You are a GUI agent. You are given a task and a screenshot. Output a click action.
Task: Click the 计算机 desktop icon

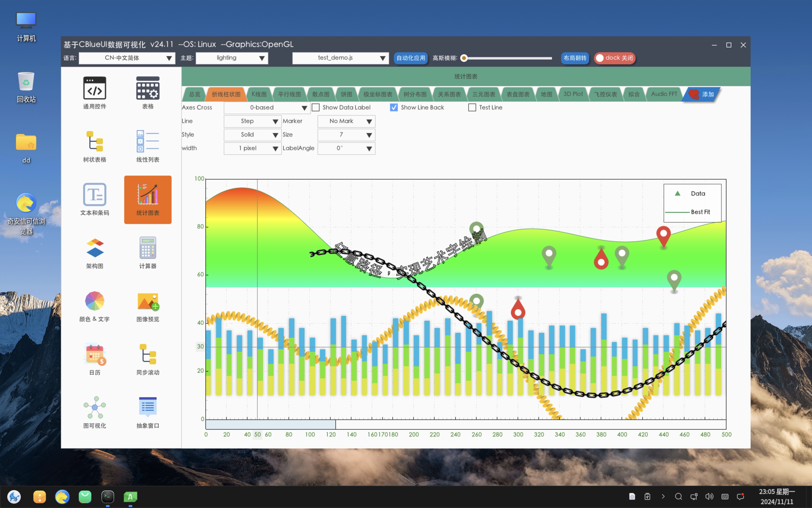tap(26, 27)
